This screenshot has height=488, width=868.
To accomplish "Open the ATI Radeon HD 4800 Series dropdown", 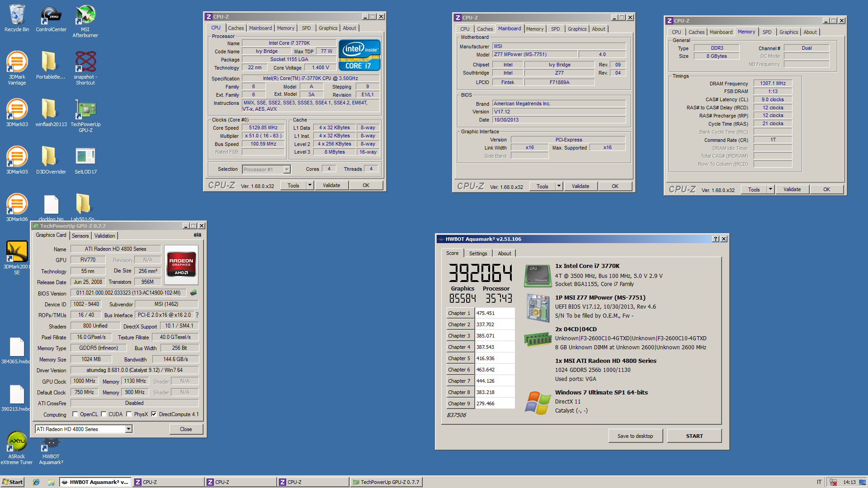I will point(129,429).
